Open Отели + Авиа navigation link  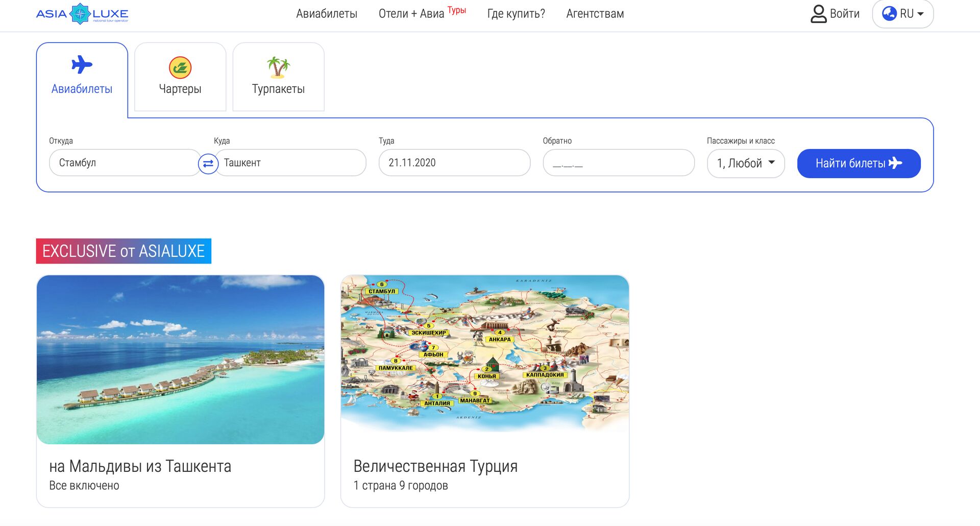(411, 14)
